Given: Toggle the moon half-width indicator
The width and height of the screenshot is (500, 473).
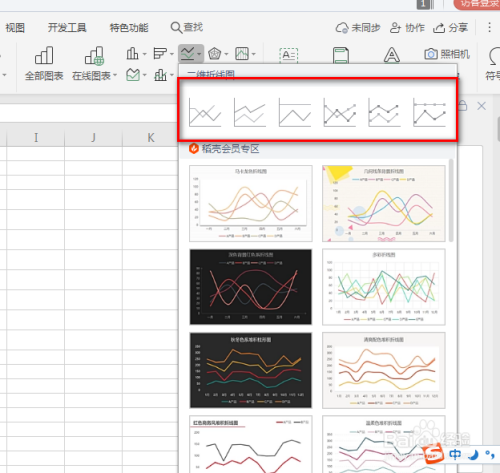Looking at the screenshot, I should (x=473, y=454).
